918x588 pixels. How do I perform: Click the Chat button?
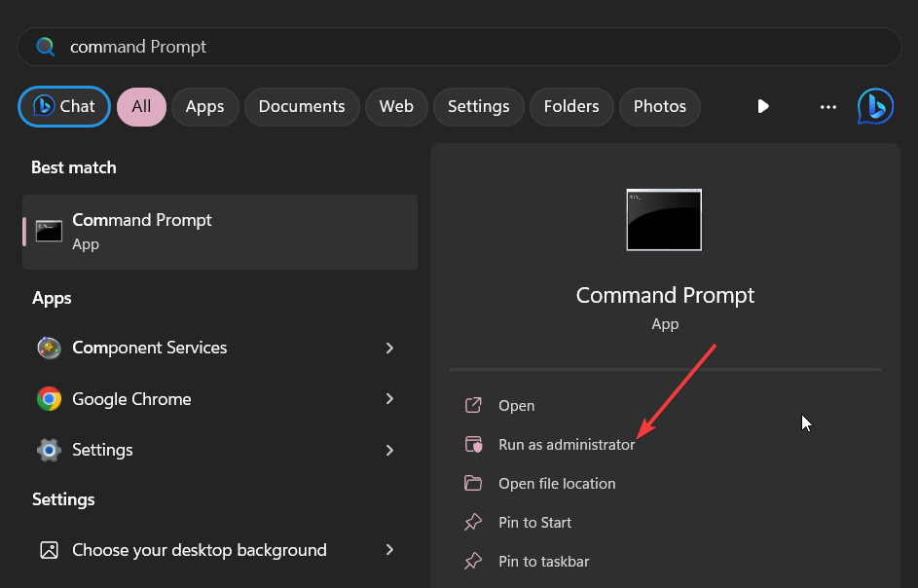pos(63,106)
